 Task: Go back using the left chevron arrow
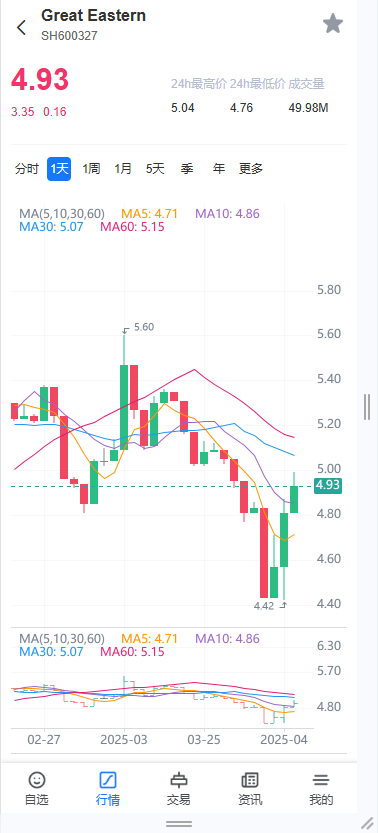click(21, 27)
